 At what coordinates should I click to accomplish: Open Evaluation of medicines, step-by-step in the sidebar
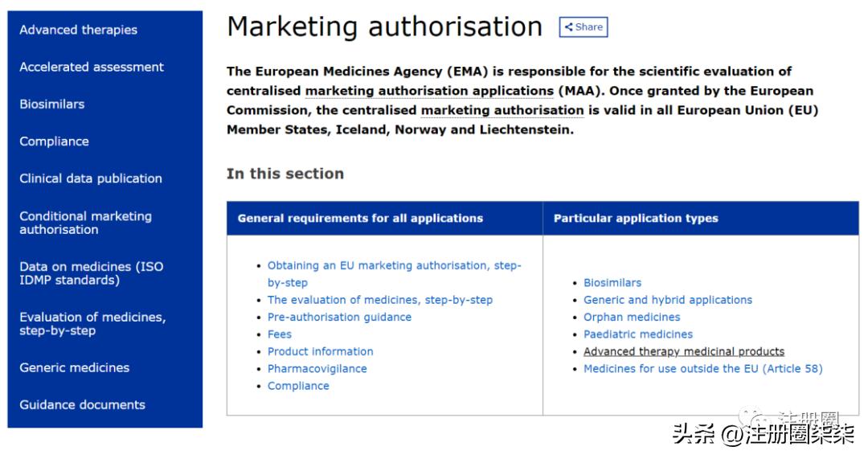pyautogui.click(x=92, y=323)
